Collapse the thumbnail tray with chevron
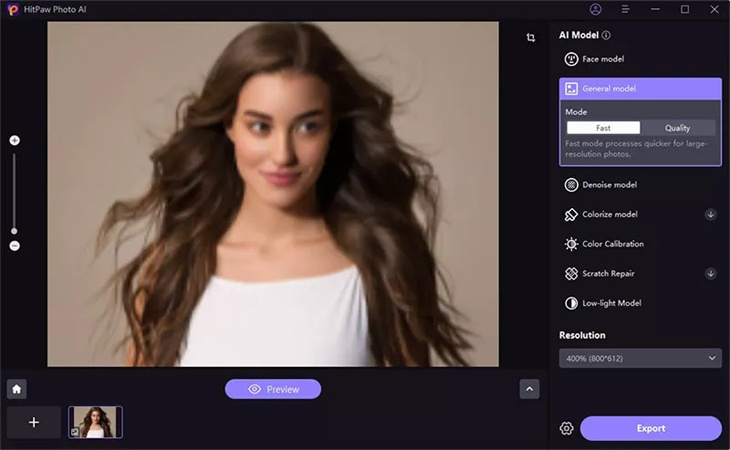 [x=529, y=389]
